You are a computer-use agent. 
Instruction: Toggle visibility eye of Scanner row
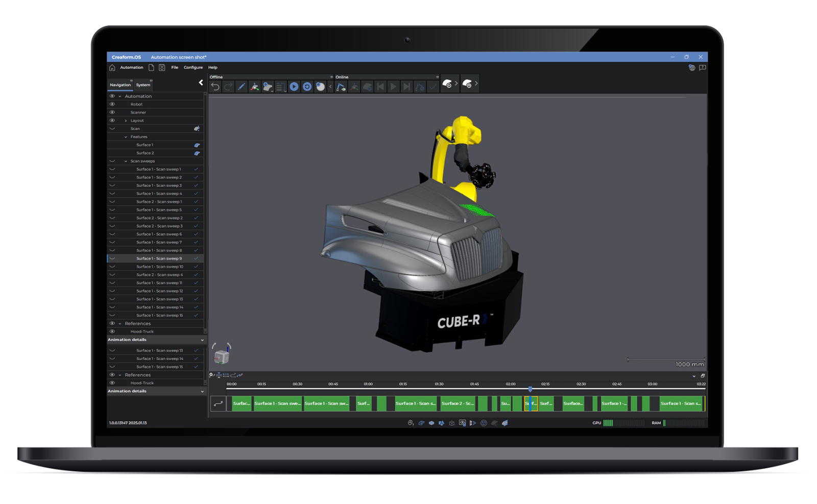click(112, 112)
